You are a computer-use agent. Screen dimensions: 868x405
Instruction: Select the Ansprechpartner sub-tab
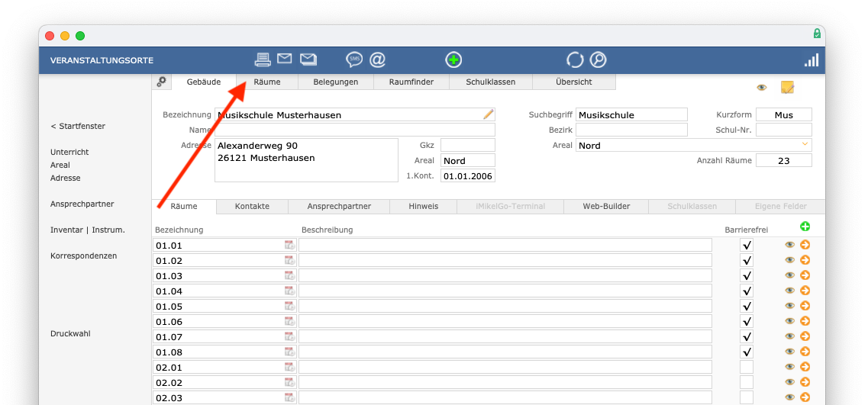coord(339,207)
